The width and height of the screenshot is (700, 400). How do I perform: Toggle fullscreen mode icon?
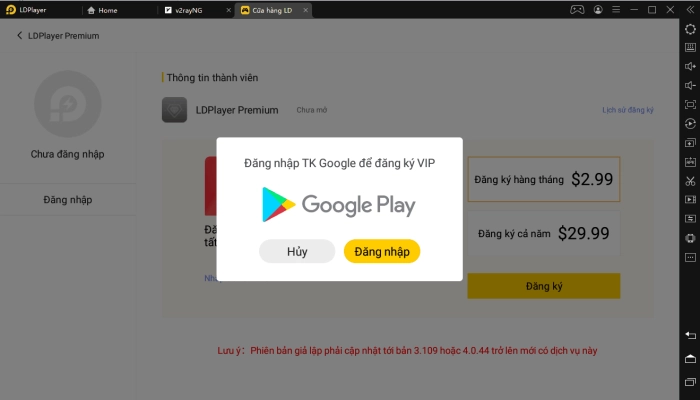coord(690,104)
